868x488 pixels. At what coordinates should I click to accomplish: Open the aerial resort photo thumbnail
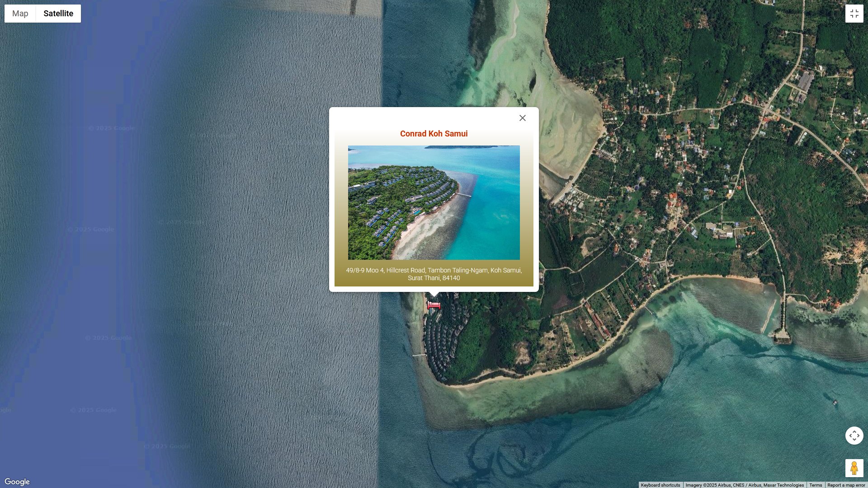click(x=434, y=202)
